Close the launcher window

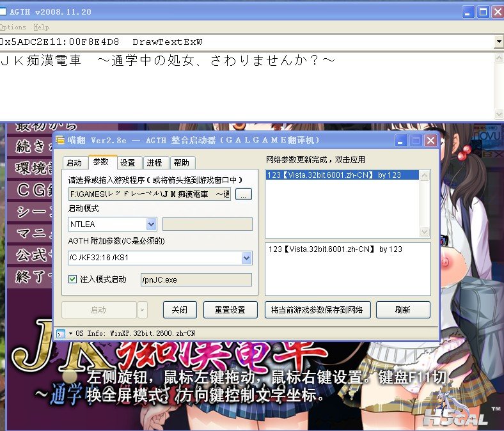pyautogui.click(x=430, y=141)
